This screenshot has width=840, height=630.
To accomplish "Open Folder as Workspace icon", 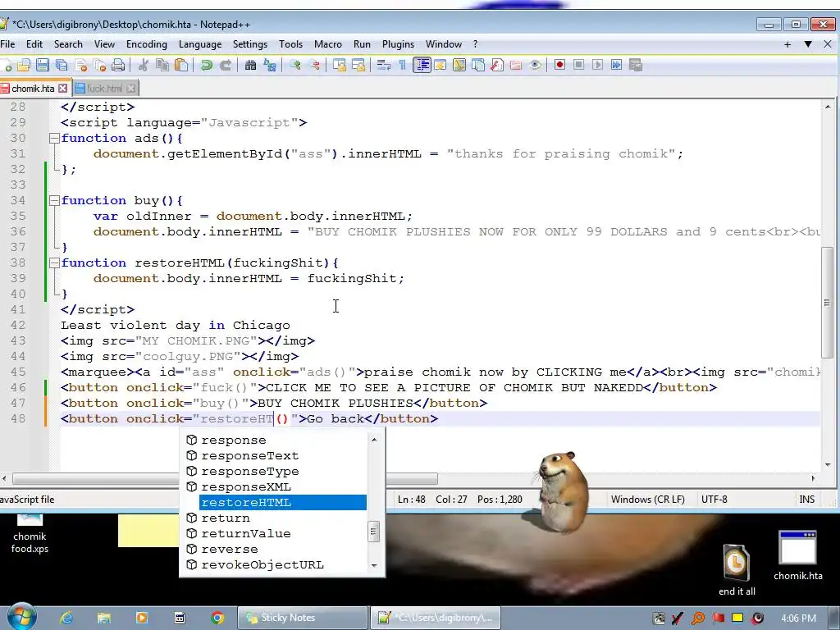I will [x=516, y=66].
